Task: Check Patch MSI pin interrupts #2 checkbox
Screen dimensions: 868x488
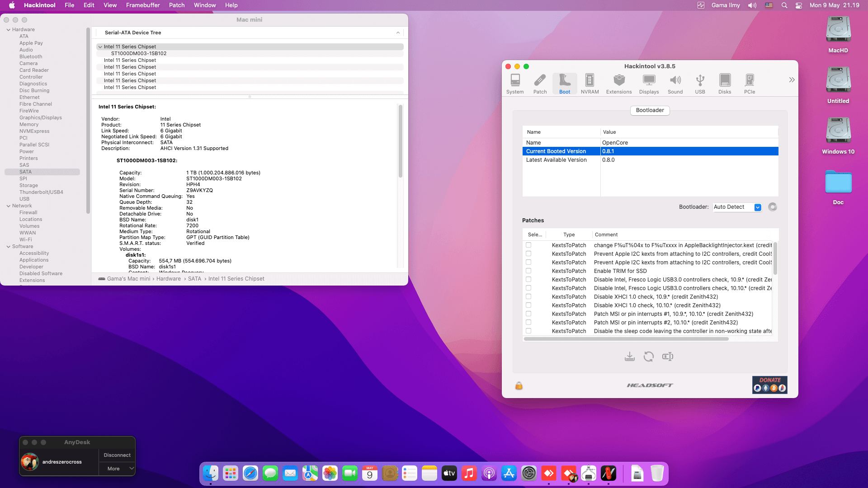Action: [x=528, y=322]
